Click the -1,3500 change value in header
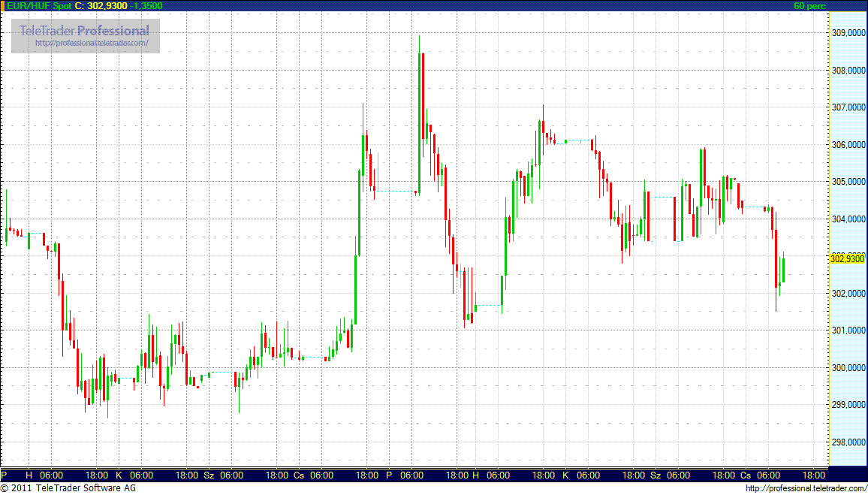Screen dimensions: 868x495 [146, 5]
